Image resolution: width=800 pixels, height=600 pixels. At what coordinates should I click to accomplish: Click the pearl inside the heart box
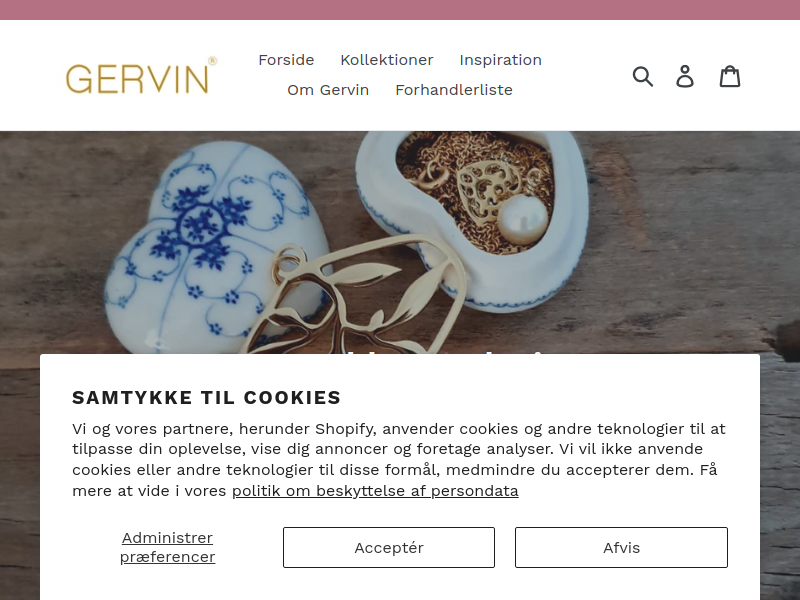click(523, 219)
